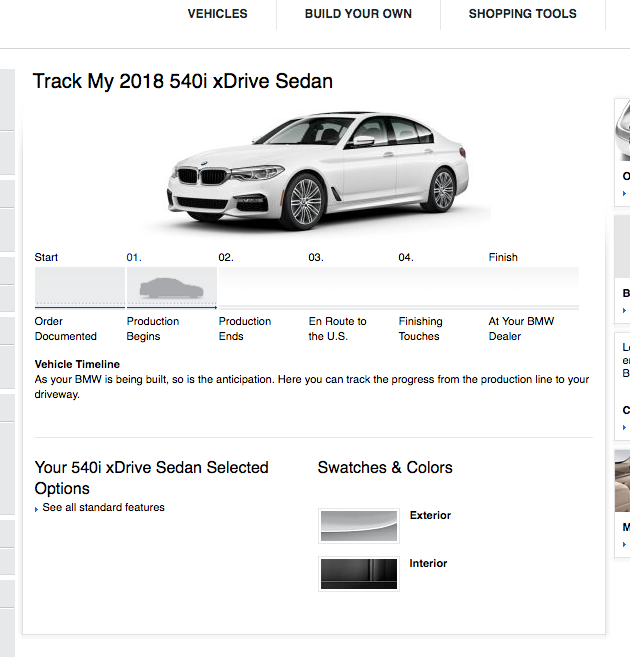Click the Track My 2018 540i xDrive Sedan title
630x657 pixels.
[x=183, y=81]
